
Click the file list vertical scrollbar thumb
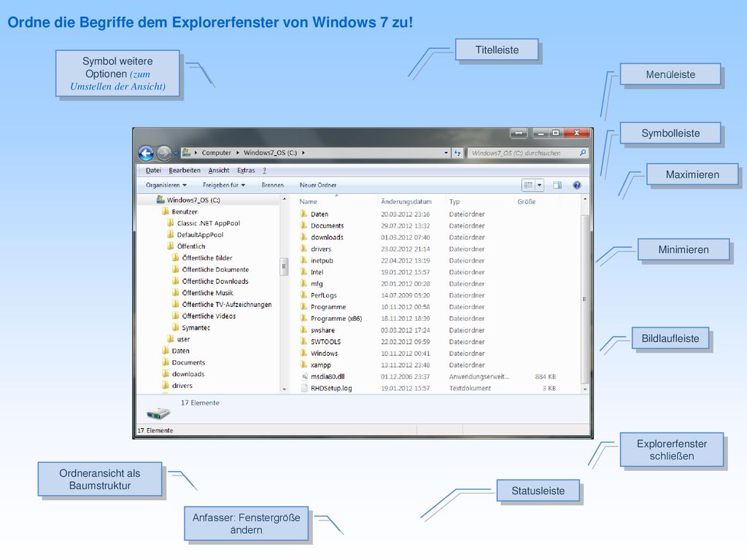click(x=584, y=299)
